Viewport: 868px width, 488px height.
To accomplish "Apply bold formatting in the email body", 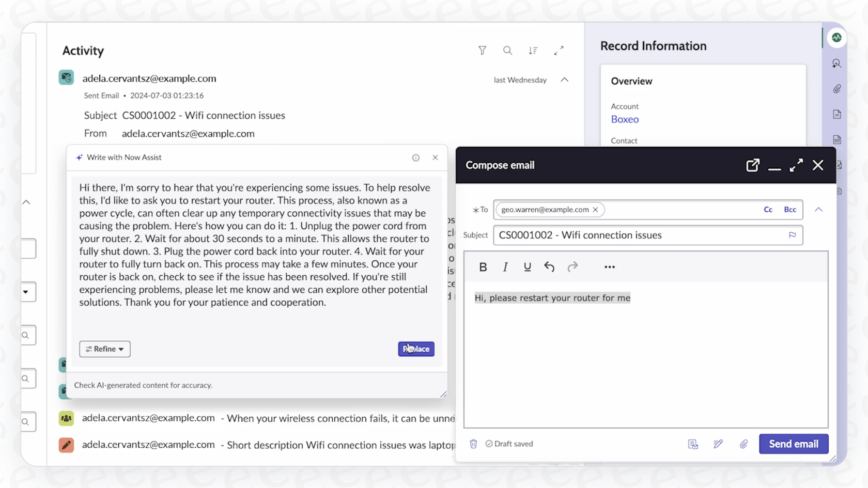I will coord(483,266).
